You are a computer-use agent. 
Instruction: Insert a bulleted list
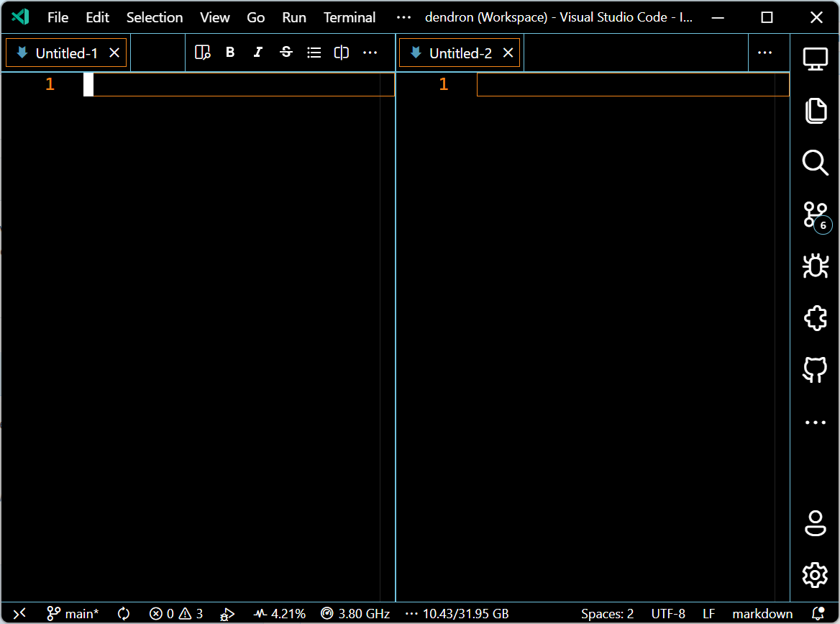(x=314, y=52)
